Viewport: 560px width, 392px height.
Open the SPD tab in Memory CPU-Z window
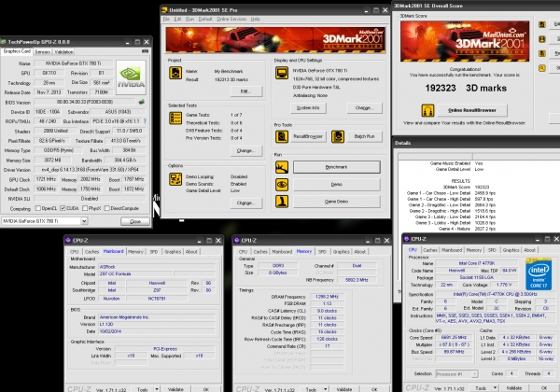pos(323,252)
